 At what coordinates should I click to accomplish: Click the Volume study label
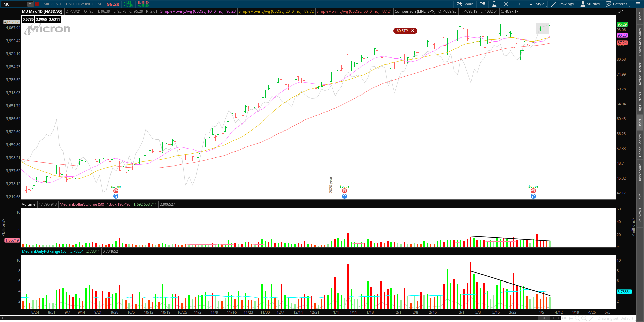pos(29,204)
